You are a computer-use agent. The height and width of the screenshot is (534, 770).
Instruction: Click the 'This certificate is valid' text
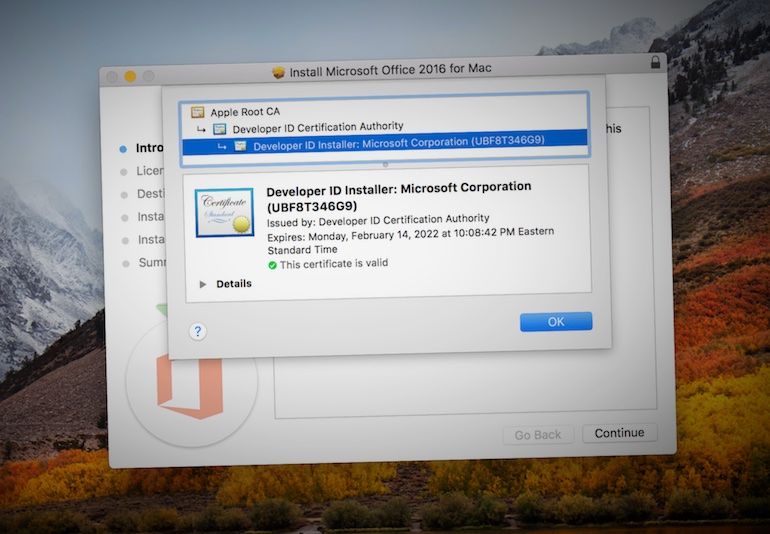point(334,264)
